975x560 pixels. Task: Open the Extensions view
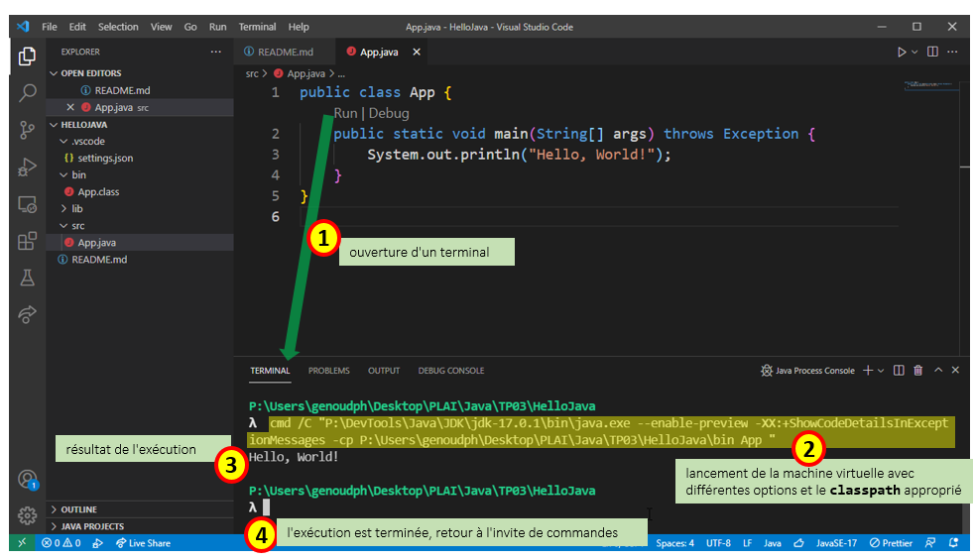point(28,241)
